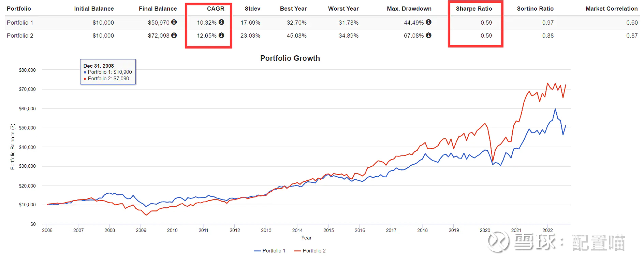
Task: Click the Max. Drawdown column header
Action: click(409, 9)
